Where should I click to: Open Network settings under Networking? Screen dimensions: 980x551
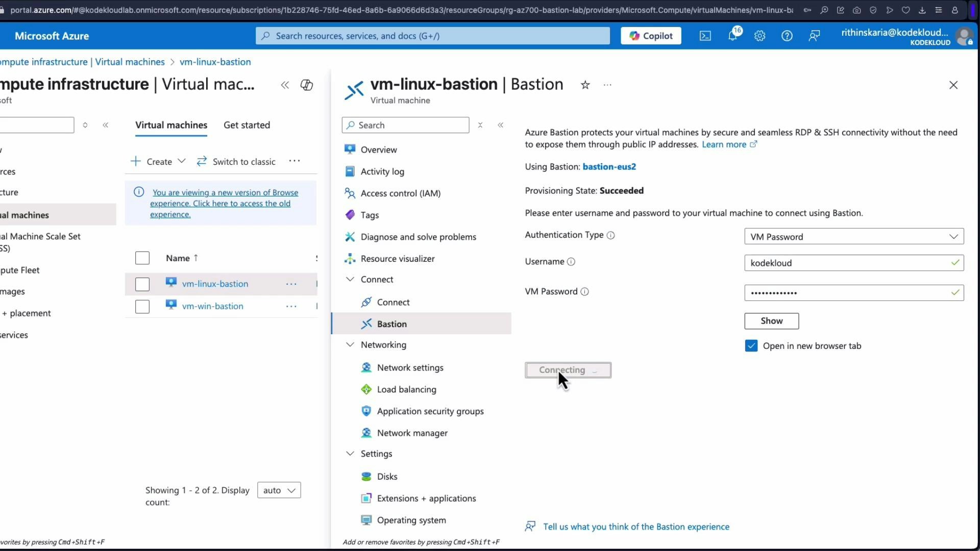pos(410,367)
